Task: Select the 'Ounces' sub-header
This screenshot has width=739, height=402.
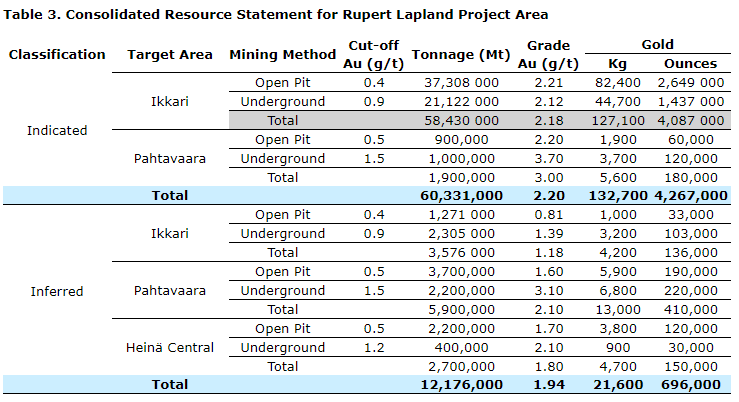Action: coord(690,64)
